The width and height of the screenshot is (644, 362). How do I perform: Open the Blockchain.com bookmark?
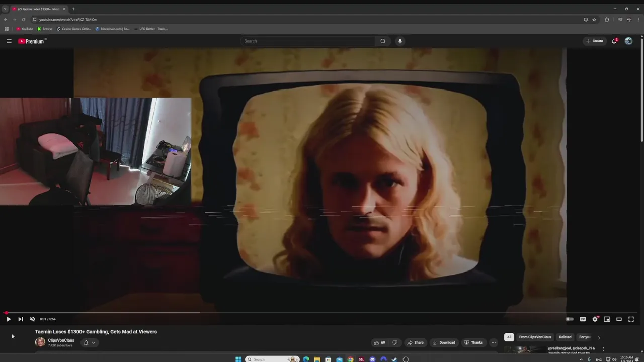click(x=112, y=29)
